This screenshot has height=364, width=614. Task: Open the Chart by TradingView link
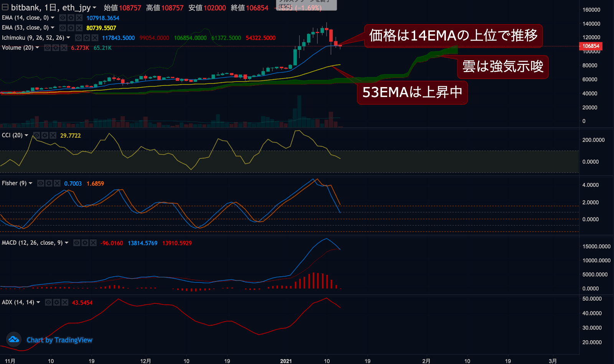tap(59, 340)
